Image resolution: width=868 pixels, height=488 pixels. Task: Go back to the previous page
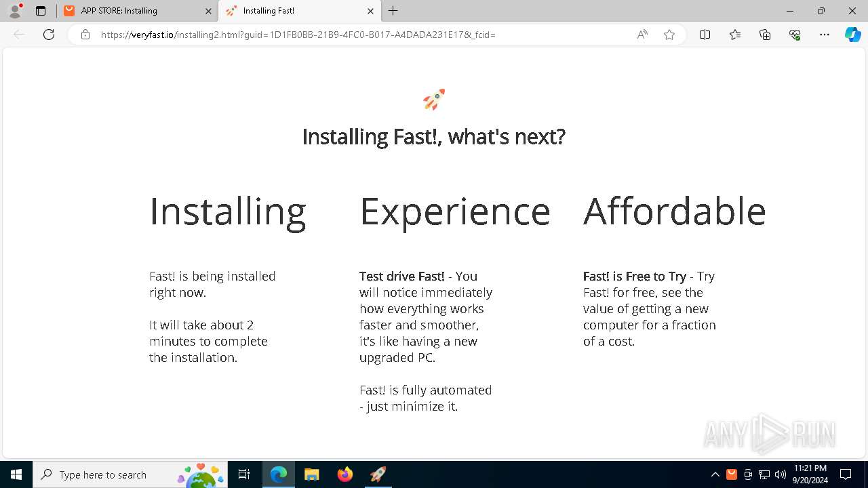click(x=19, y=35)
